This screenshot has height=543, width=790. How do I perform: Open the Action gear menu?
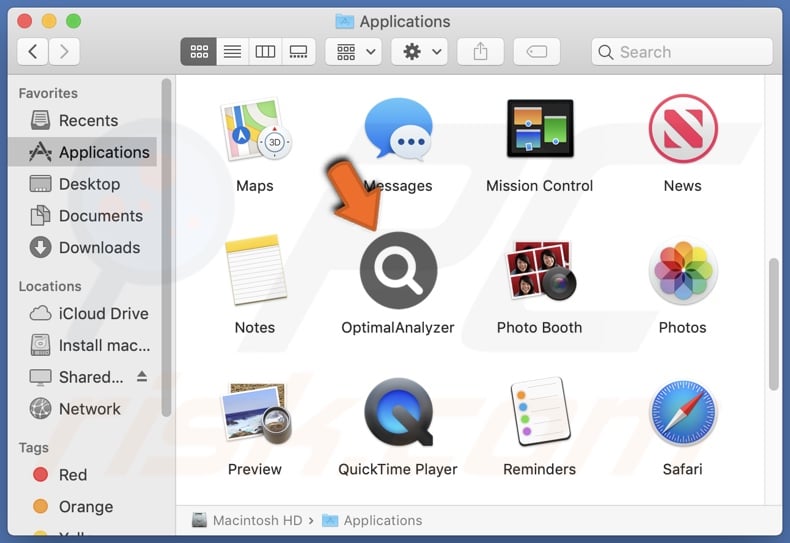tap(420, 51)
